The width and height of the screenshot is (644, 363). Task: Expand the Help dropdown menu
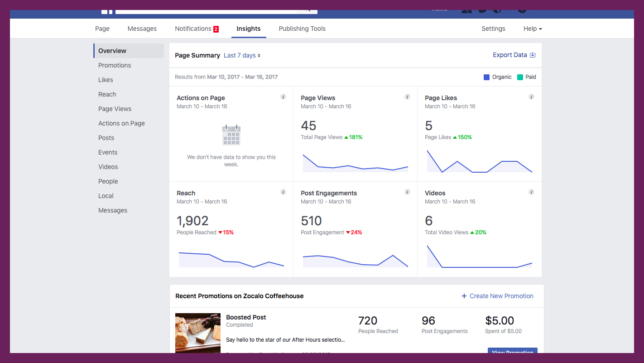tap(532, 29)
